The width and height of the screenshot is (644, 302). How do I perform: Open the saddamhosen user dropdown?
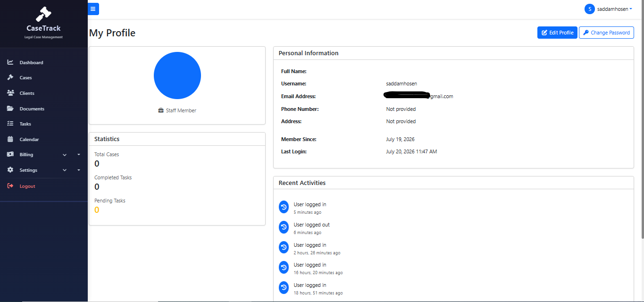tap(609, 9)
